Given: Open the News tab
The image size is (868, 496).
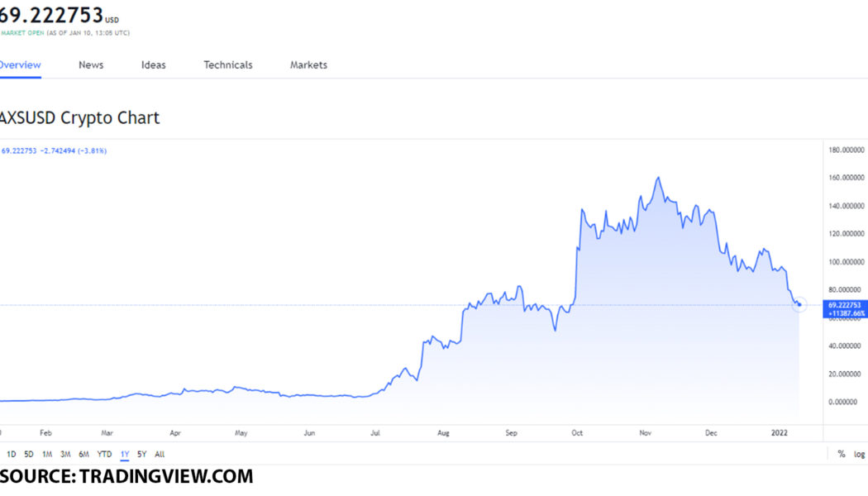Looking at the screenshot, I should pos(91,64).
